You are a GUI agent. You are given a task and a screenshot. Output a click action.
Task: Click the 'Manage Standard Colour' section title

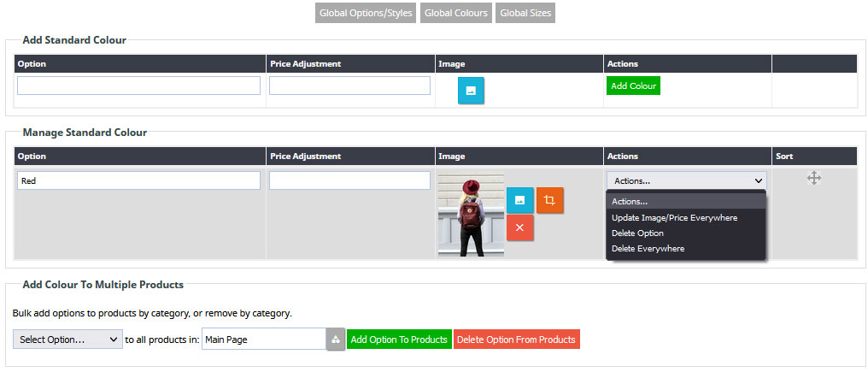(85, 133)
